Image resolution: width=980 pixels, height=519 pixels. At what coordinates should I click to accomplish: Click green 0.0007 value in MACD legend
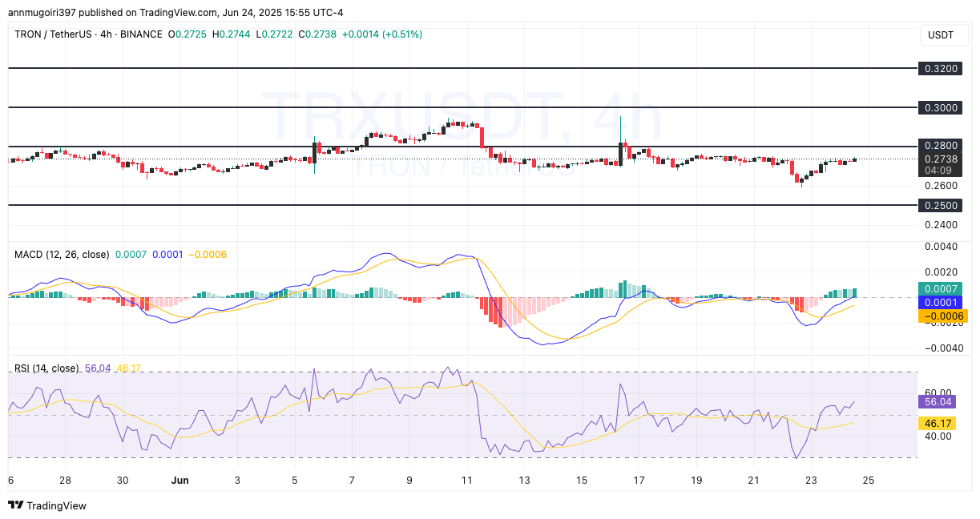pos(131,254)
